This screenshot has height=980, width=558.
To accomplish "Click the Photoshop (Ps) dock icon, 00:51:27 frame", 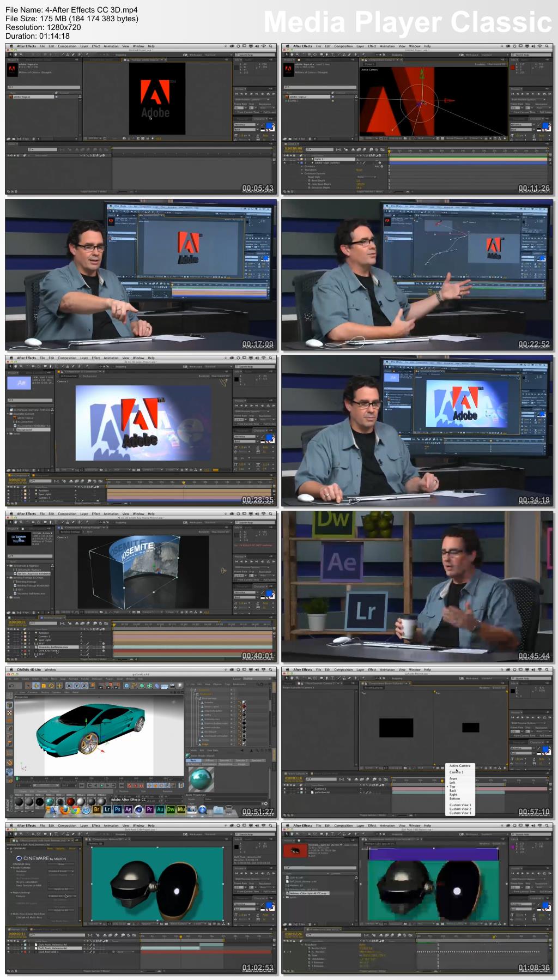I will (117, 809).
